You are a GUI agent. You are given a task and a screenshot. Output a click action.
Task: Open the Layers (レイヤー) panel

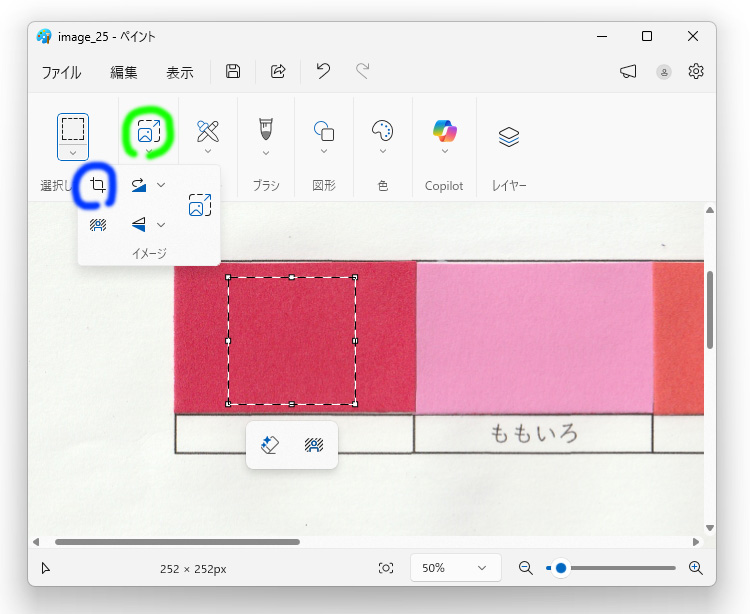click(509, 137)
